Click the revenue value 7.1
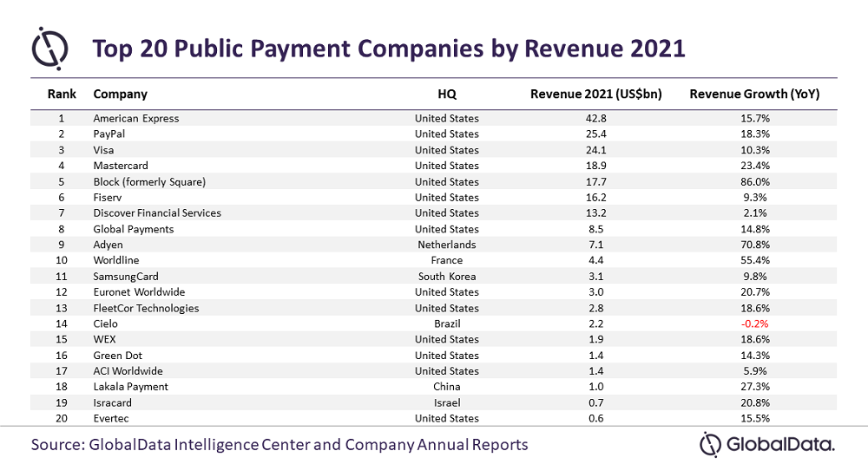Image resolution: width=868 pixels, height=464 pixels. [x=596, y=245]
